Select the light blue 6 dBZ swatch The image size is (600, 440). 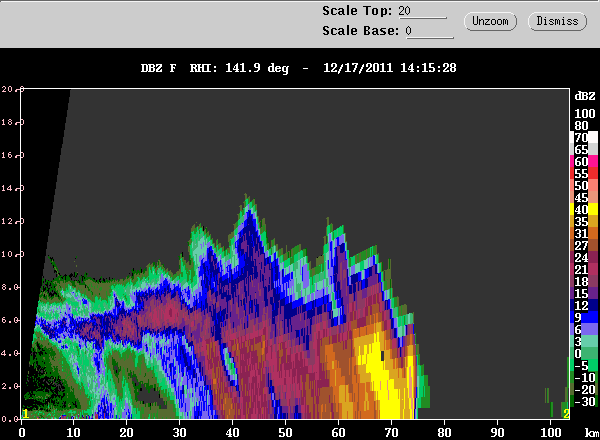click(x=593, y=329)
